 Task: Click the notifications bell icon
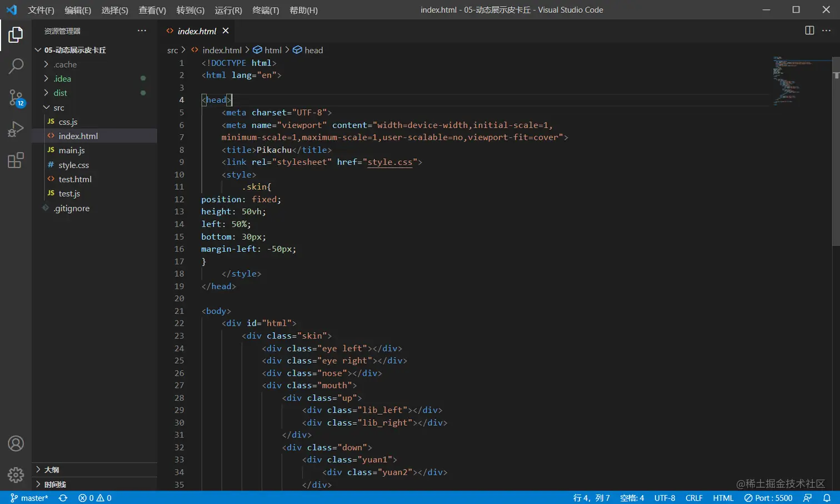[827, 498]
